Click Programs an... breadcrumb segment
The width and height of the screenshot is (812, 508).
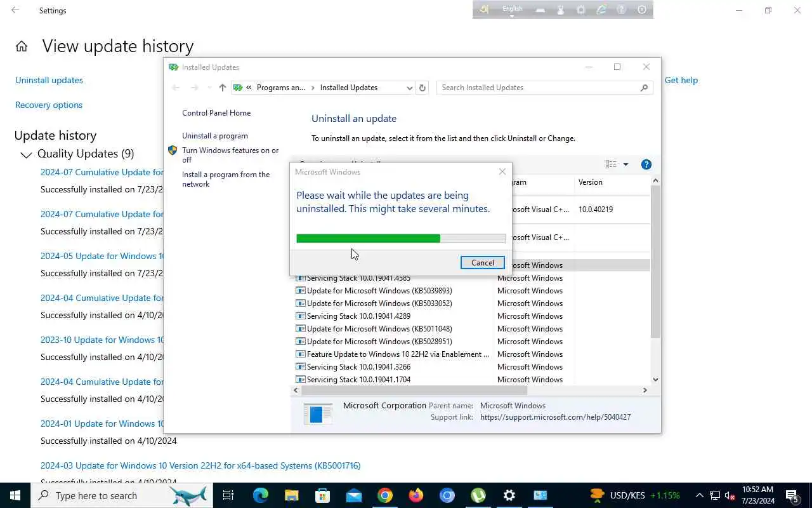pos(280,88)
